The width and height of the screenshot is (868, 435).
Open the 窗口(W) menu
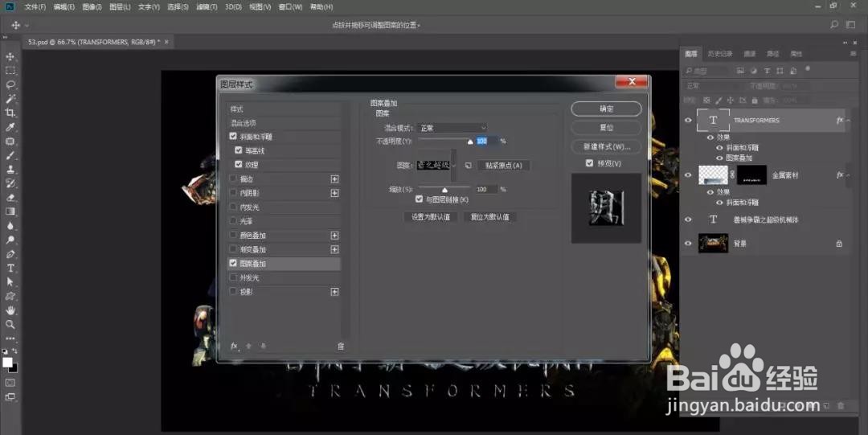291,7
